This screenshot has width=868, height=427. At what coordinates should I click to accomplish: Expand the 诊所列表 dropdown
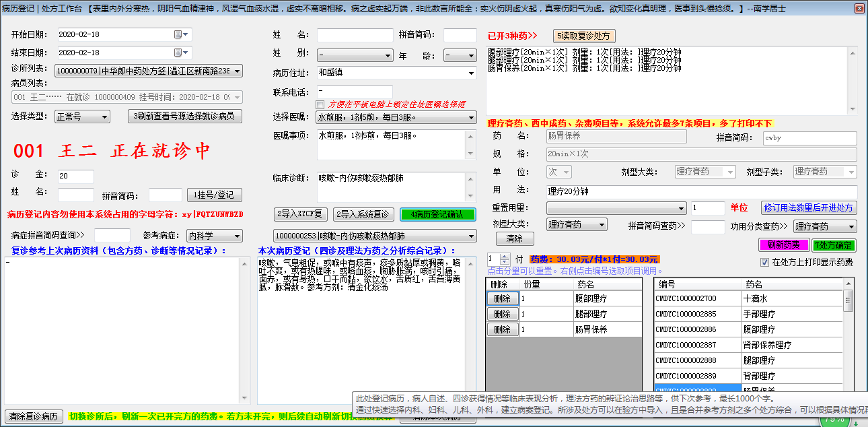(x=237, y=71)
